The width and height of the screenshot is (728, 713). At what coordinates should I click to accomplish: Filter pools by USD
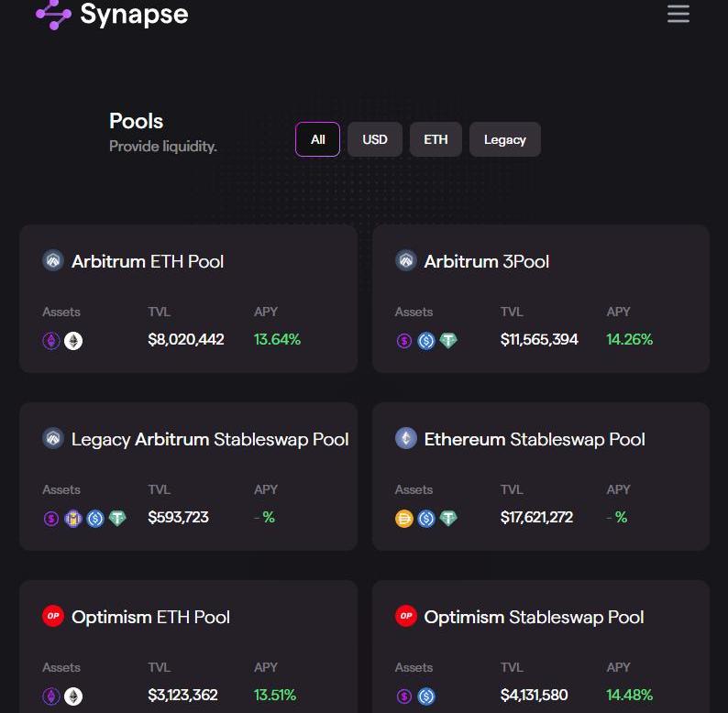(375, 139)
